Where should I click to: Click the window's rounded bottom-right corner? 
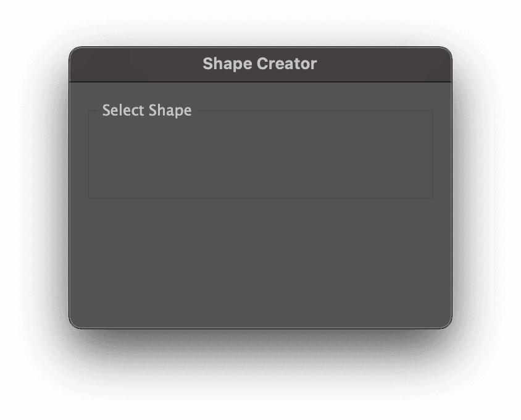448,324
